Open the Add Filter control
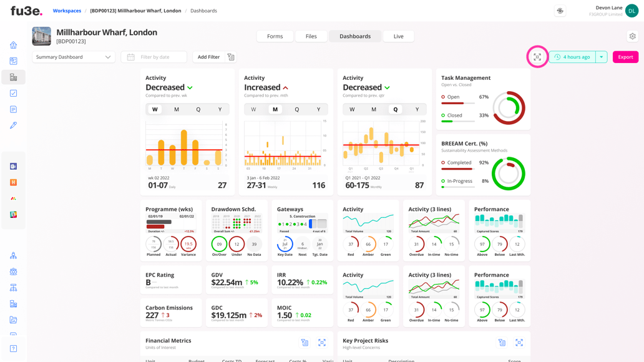The image size is (644, 362). click(209, 57)
